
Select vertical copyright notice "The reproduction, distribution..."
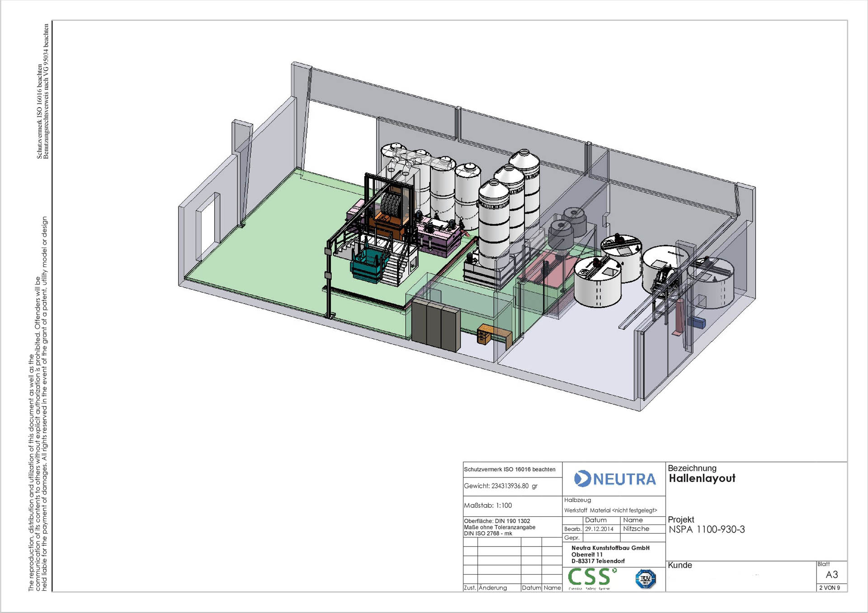38,403
